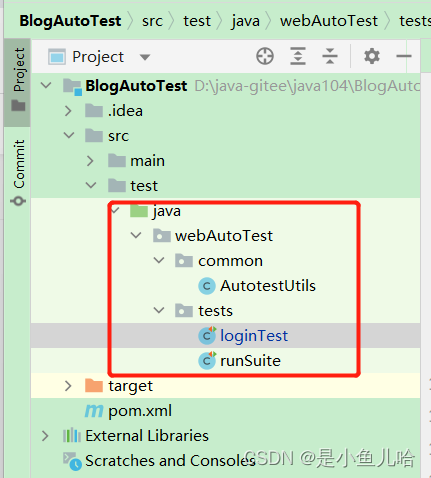The width and height of the screenshot is (431, 478).
Task: Collapse the src folder
Action: click(69, 135)
